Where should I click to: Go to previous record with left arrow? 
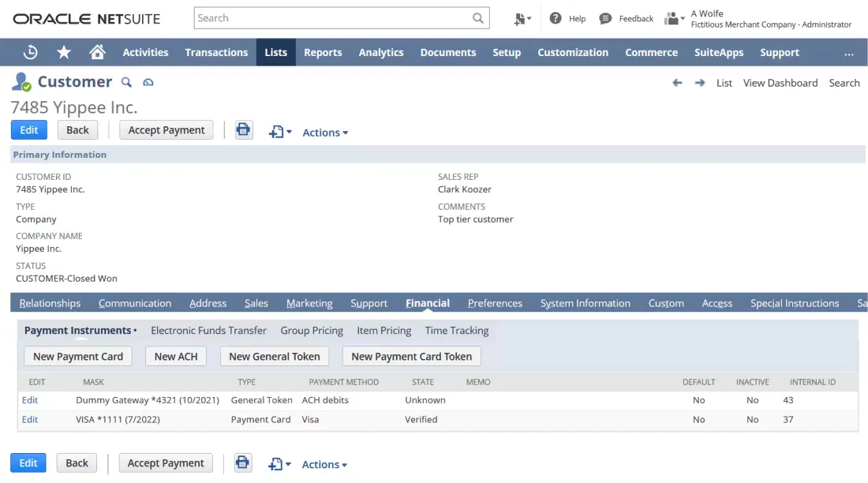coord(677,83)
